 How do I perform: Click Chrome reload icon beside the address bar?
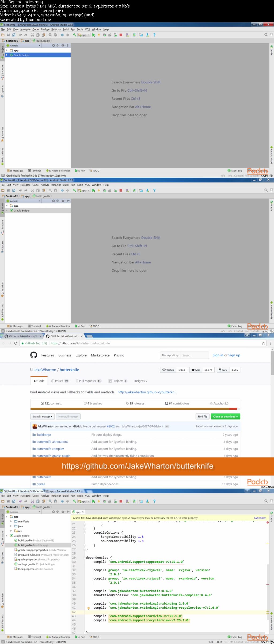coord(16,343)
